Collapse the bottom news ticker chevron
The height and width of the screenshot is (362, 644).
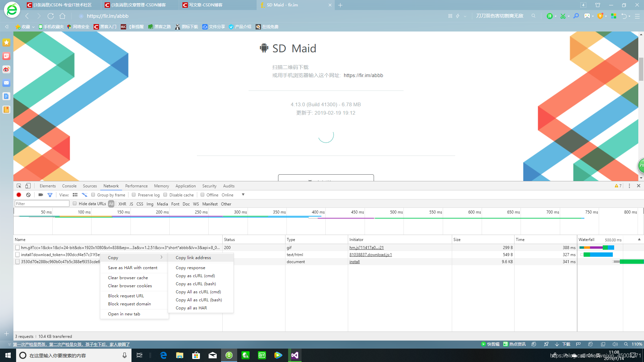(9, 344)
